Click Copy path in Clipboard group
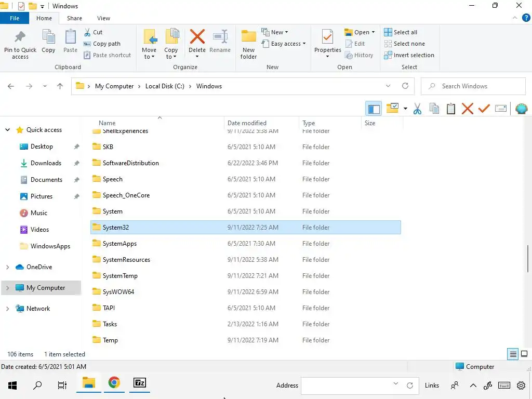The height and width of the screenshot is (399, 532). coord(102,44)
